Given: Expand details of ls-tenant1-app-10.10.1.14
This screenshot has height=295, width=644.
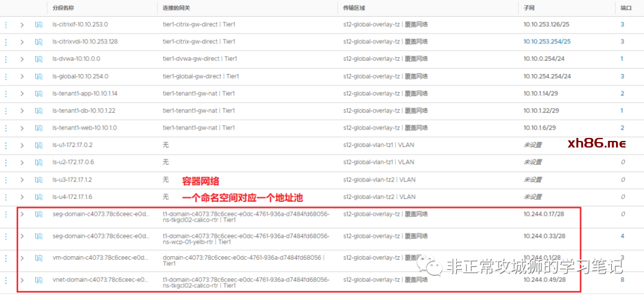Looking at the screenshot, I should coord(22,94).
